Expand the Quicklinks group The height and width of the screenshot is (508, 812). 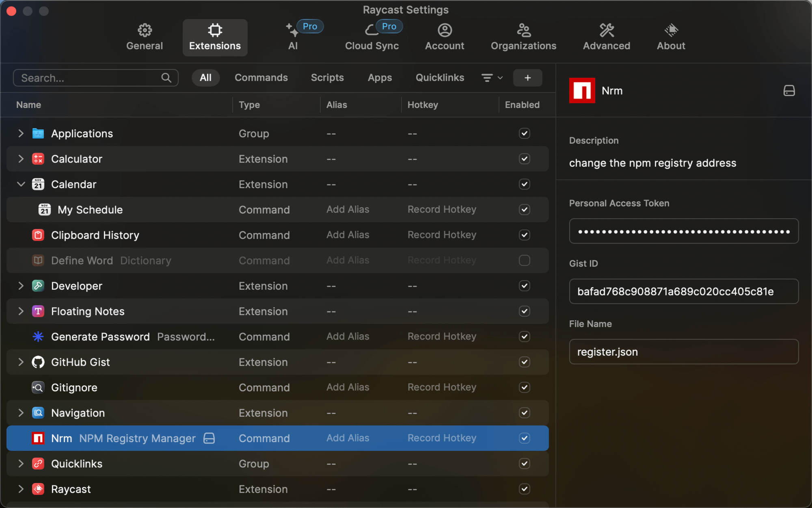coord(21,464)
